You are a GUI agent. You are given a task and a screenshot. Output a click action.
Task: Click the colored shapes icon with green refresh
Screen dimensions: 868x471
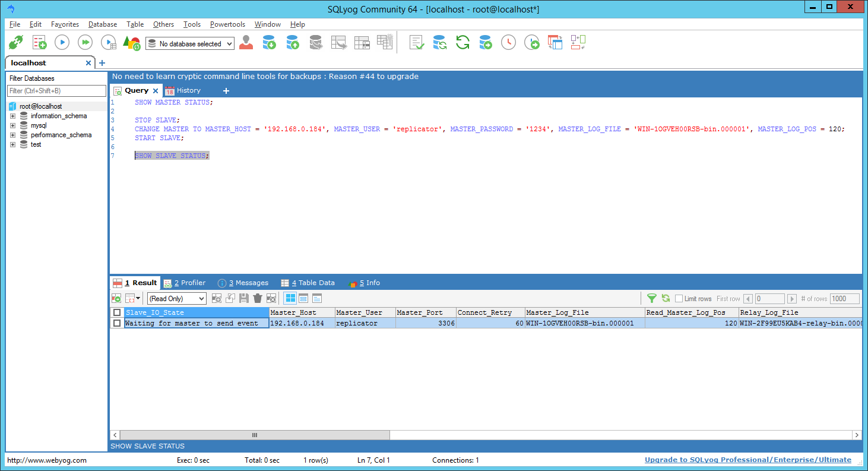tap(131, 43)
